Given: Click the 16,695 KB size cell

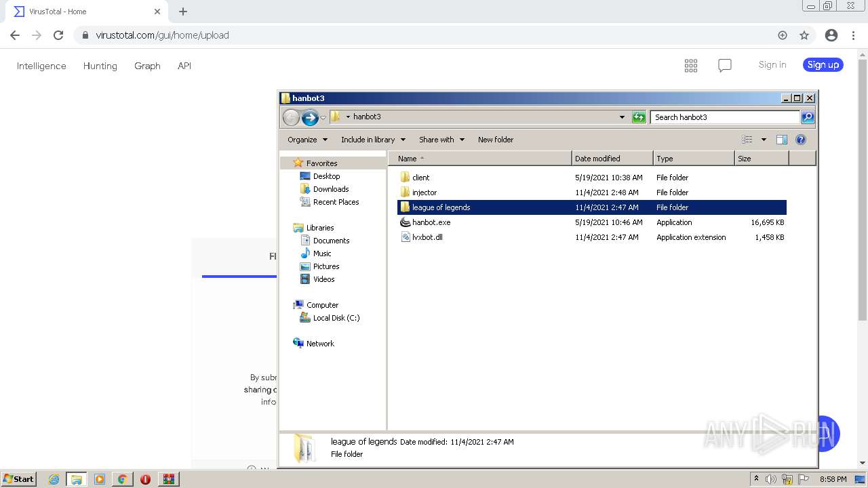Looking at the screenshot, I should [767, 222].
